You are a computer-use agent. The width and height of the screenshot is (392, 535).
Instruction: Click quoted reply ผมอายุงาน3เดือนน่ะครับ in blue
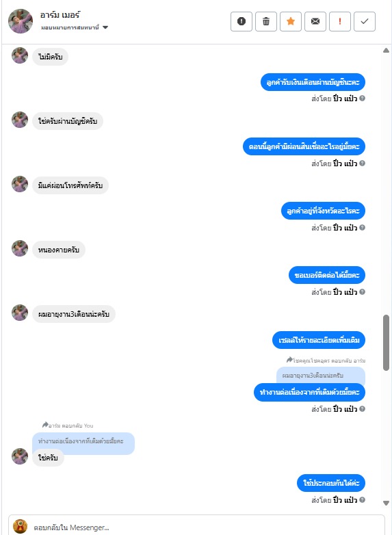pyautogui.click(x=321, y=376)
